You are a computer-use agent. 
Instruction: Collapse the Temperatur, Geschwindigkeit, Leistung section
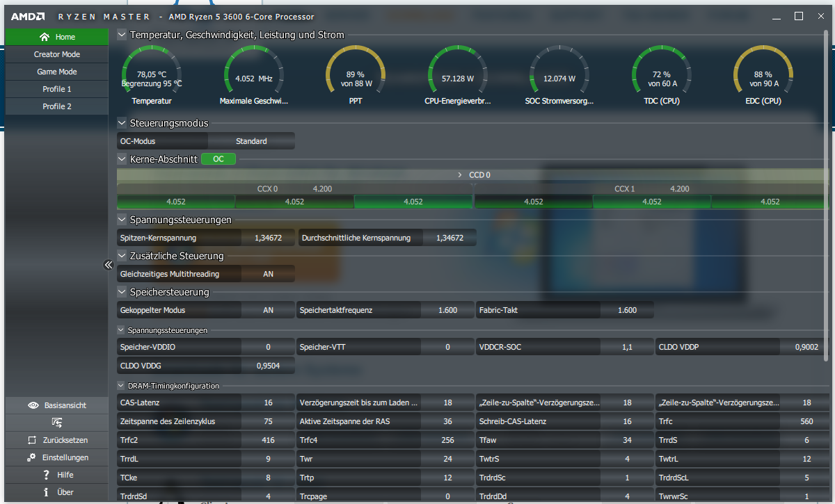(122, 35)
